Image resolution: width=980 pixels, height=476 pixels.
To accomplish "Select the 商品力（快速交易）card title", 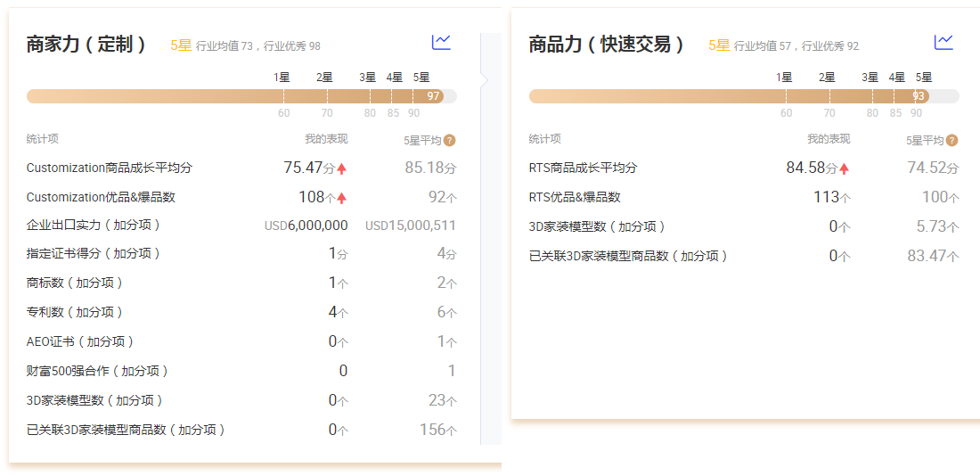I will point(607,45).
